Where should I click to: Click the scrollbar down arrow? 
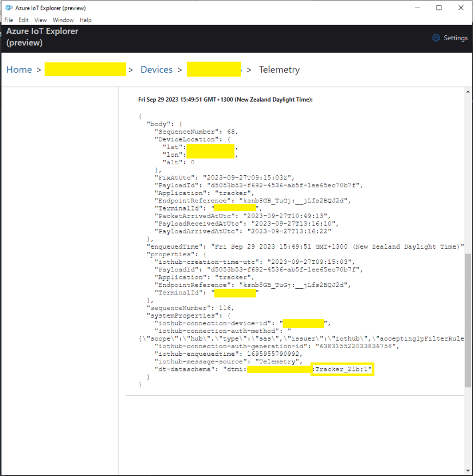coord(468,471)
